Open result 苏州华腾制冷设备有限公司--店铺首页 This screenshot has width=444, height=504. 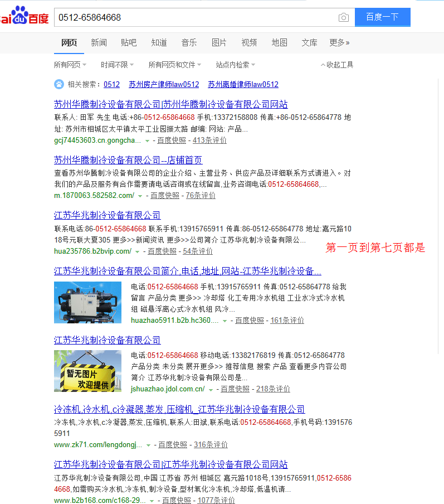[x=128, y=160]
